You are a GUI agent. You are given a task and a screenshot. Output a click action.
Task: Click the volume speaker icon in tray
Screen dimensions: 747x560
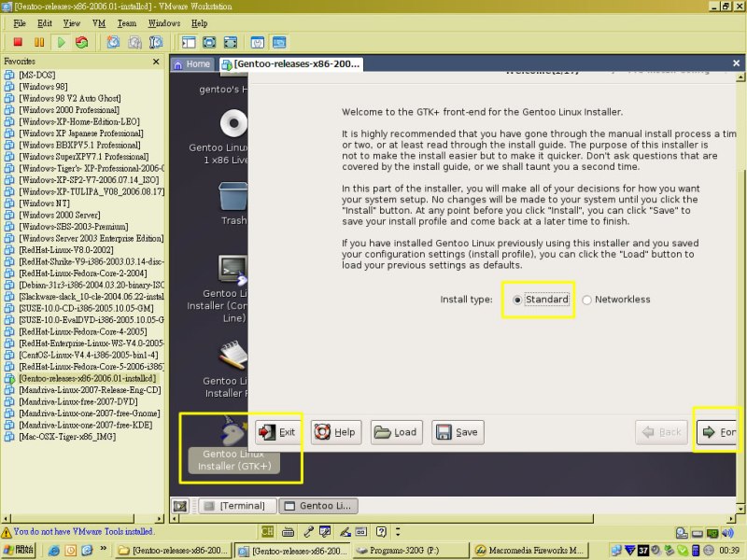coord(728,533)
